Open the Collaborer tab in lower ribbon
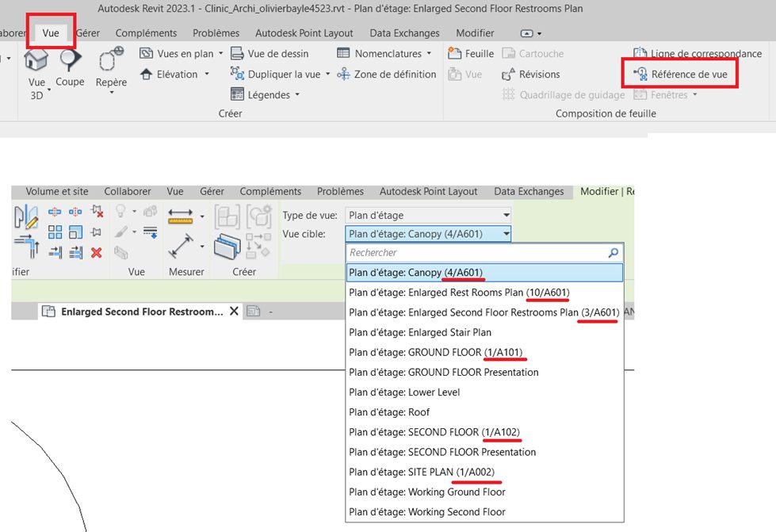The height and width of the screenshot is (532, 776). point(127,192)
